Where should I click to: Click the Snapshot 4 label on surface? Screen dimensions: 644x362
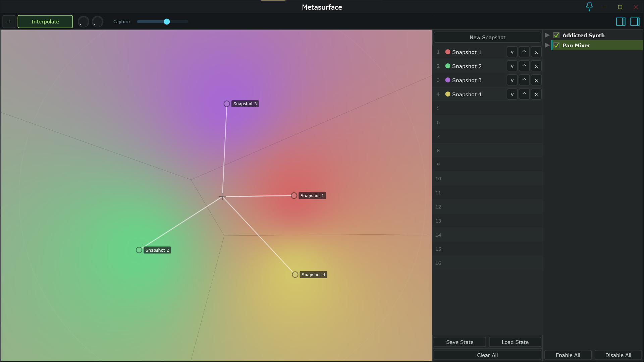click(x=313, y=275)
